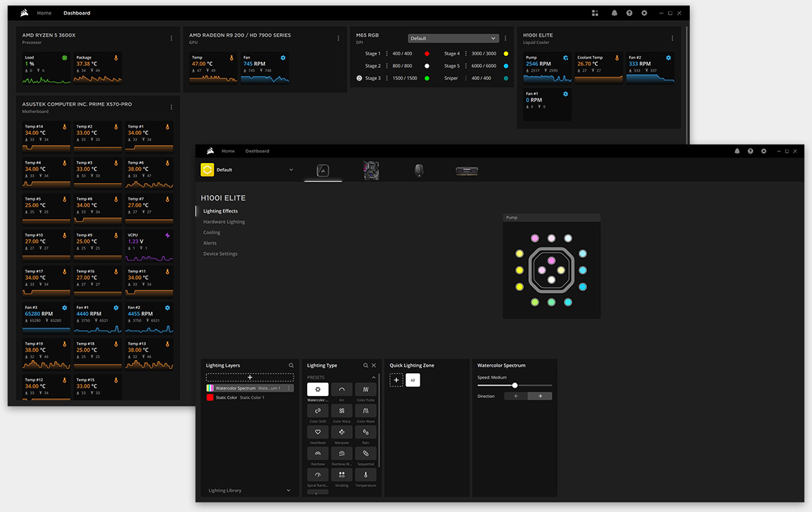Open the dashboard widget layout icon
This screenshot has width=812, height=512.
click(x=595, y=13)
